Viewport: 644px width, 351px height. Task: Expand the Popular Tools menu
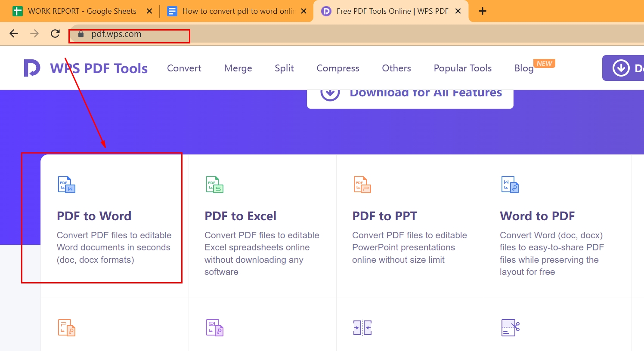coord(462,68)
